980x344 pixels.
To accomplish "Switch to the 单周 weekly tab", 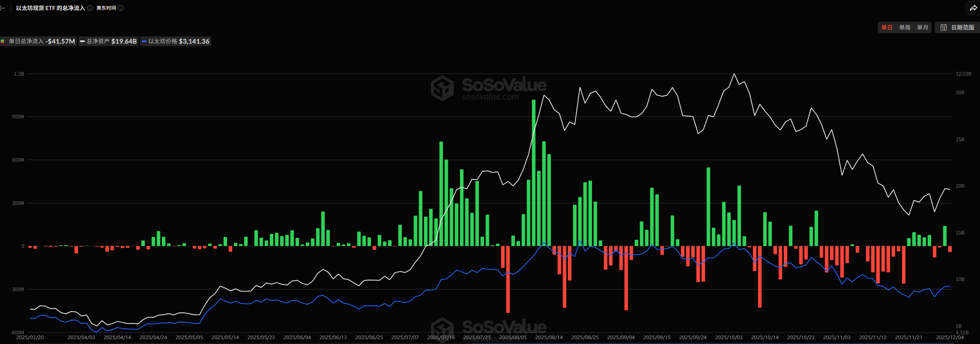I will (x=904, y=27).
